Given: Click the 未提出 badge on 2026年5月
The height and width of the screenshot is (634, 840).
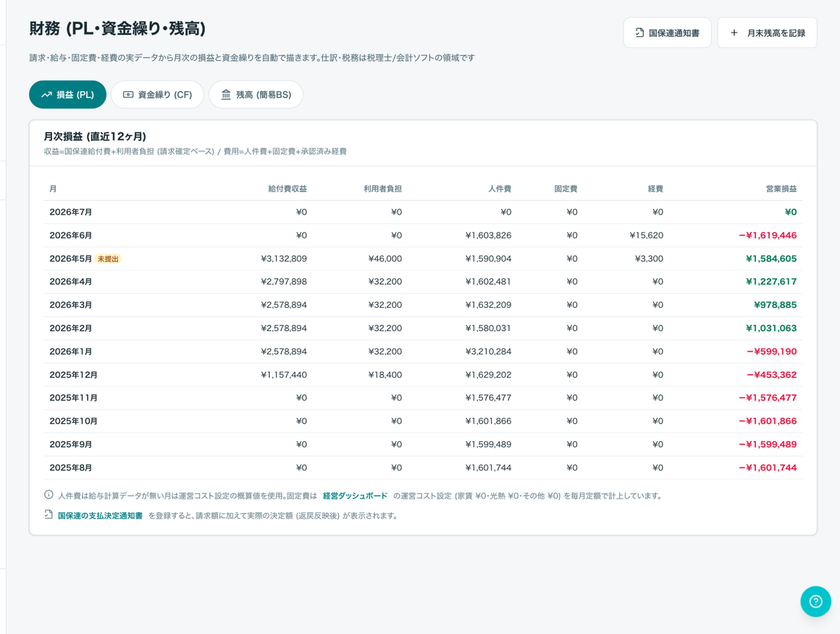Looking at the screenshot, I should [108, 259].
